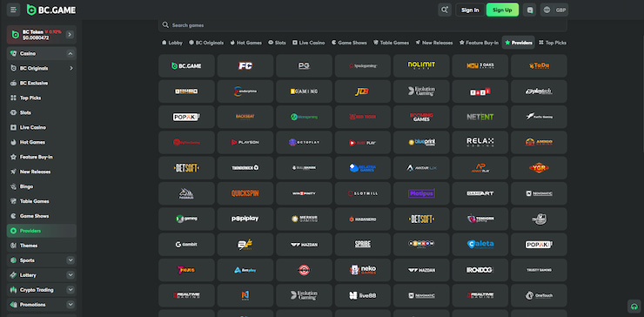Open the Booming Games provider tile
Viewport: 644px width, 317px height.
click(x=421, y=117)
